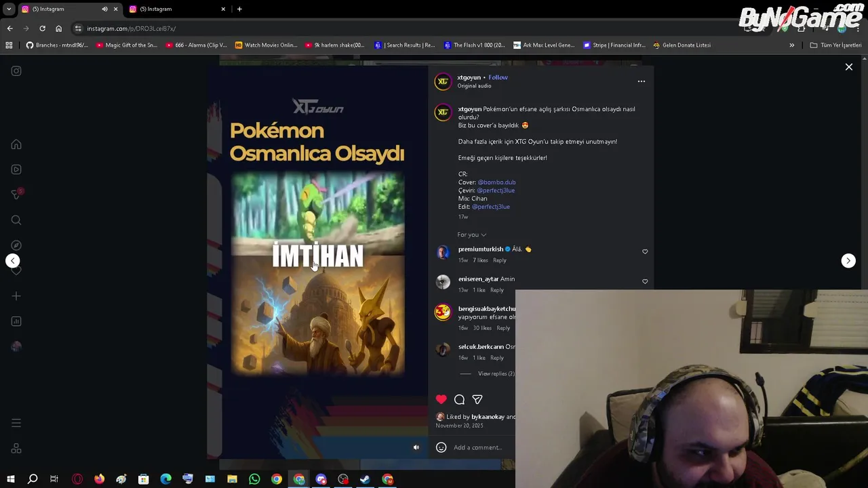The image size is (868, 488).
Task: Open the Branches - mtndl96 bookmark
Action: (x=57, y=45)
